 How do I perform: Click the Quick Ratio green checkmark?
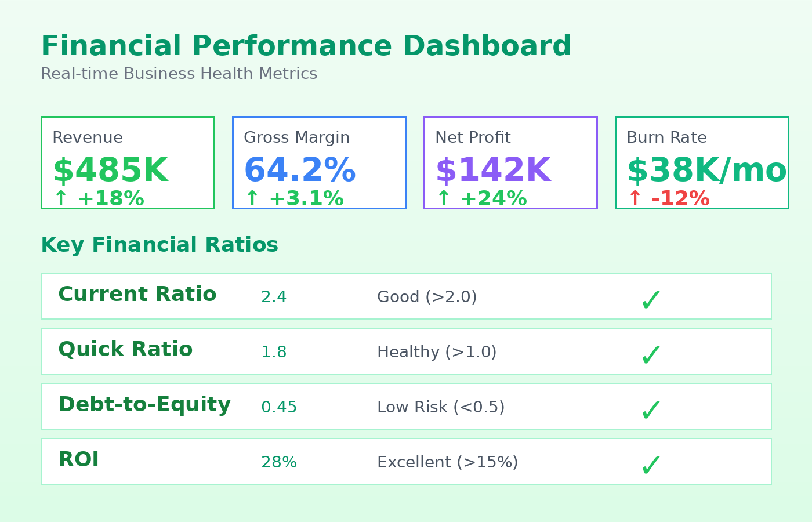[651, 355]
